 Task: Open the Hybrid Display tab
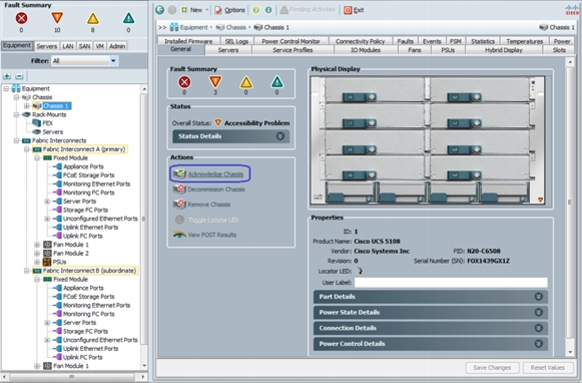click(504, 50)
